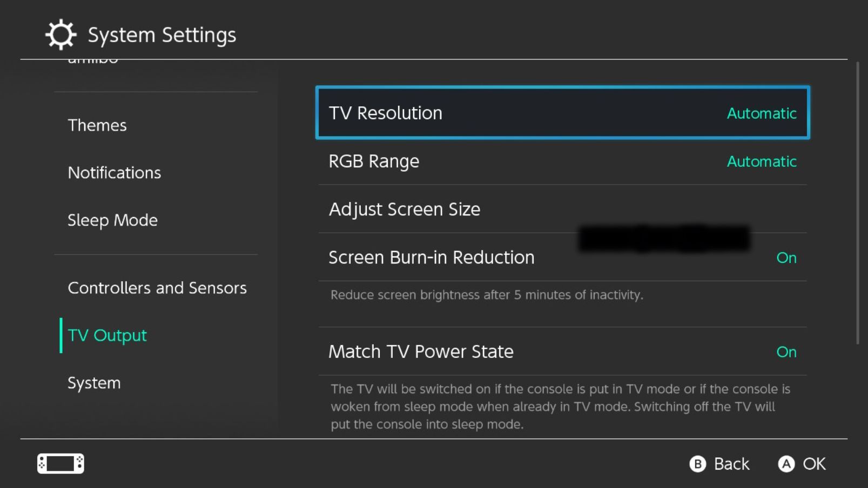Select Themes in the sidebar
Viewport: 868px width, 488px height.
pos(97,125)
